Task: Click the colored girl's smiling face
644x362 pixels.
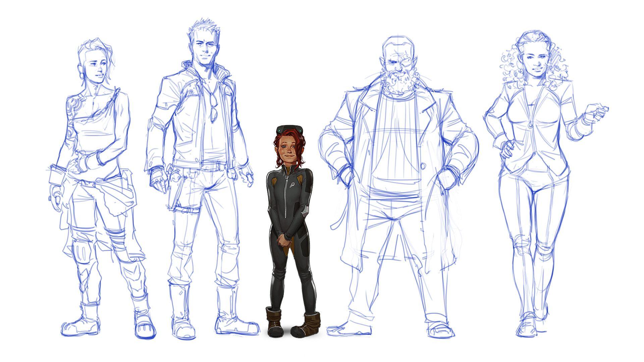Action: tap(288, 151)
